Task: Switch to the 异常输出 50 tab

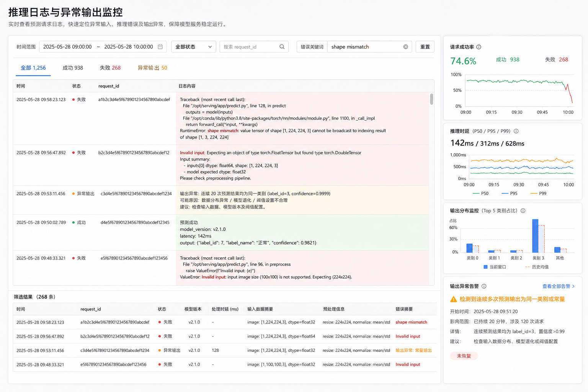Action: 152,68
